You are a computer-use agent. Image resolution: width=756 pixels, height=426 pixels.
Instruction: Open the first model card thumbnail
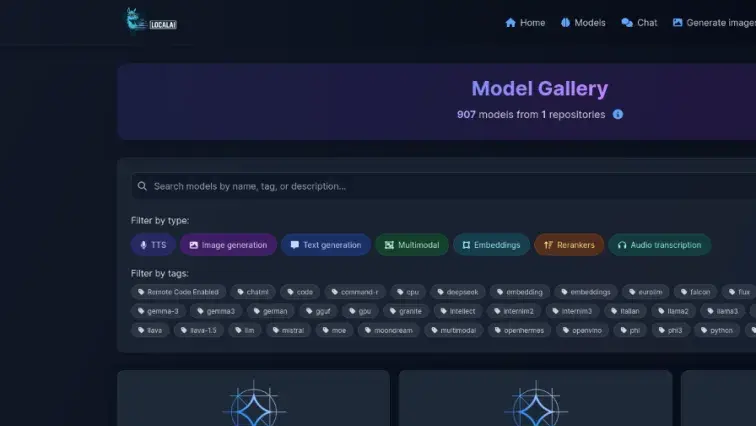pyautogui.click(x=253, y=400)
